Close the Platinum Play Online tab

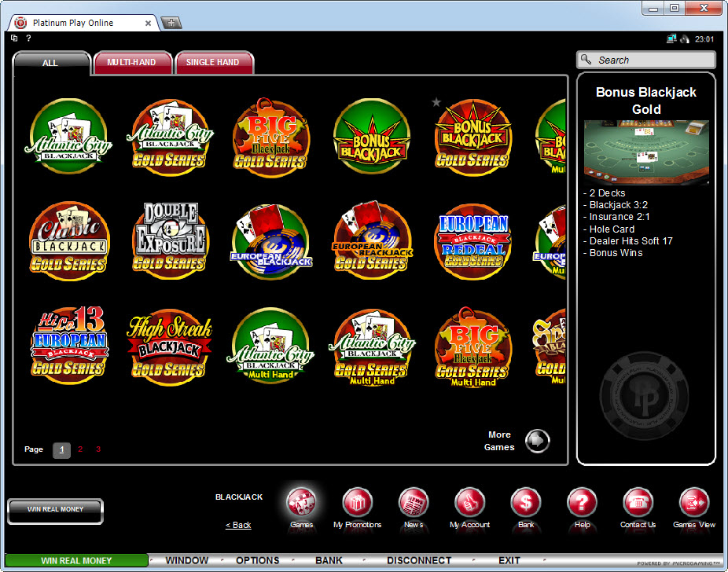(148, 24)
